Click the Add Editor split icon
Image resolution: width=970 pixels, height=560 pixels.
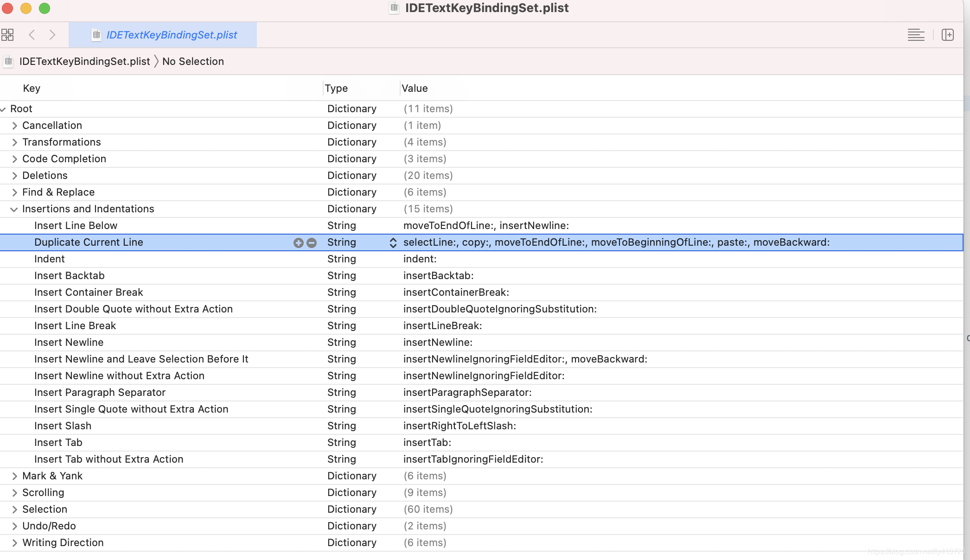point(948,34)
